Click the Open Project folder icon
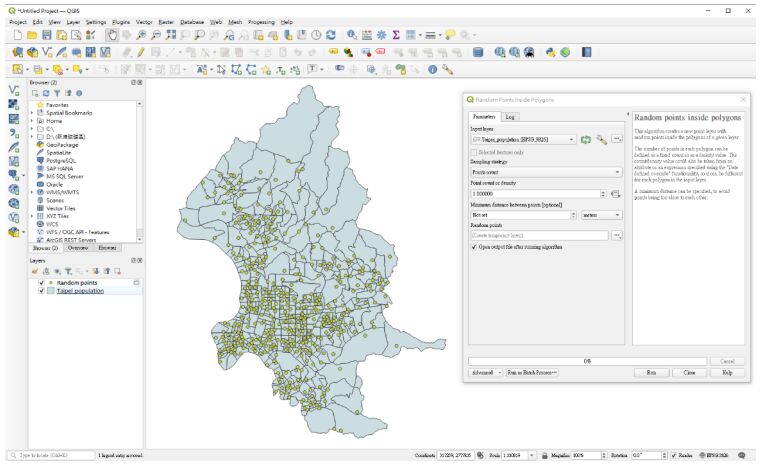 34,34
